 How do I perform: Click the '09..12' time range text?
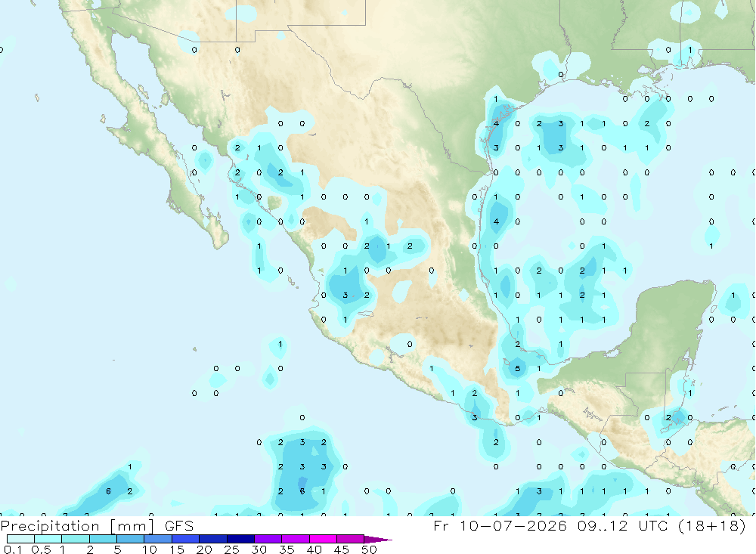tap(603, 525)
